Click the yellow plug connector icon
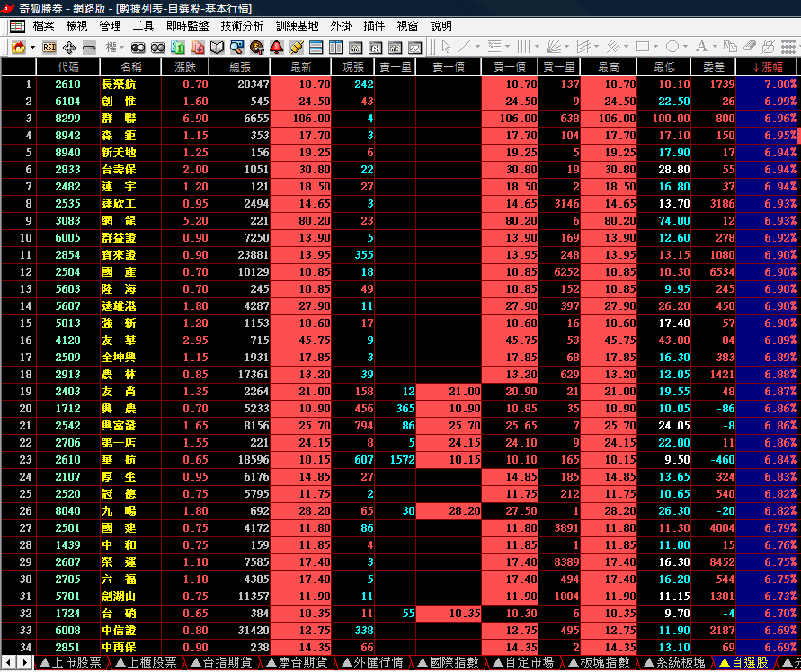The height and width of the screenshot is (672, 801). (x=297, y=48)
